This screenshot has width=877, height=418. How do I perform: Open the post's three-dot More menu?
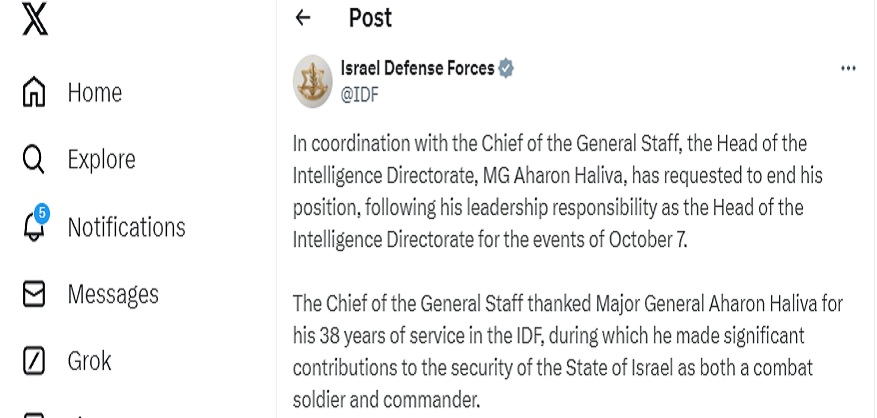[x=848, y=69]
